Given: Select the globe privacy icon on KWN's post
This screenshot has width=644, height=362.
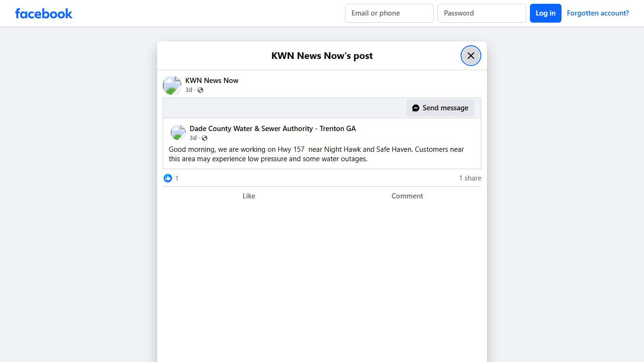Looking at the screenshot, I should (200, 90).
